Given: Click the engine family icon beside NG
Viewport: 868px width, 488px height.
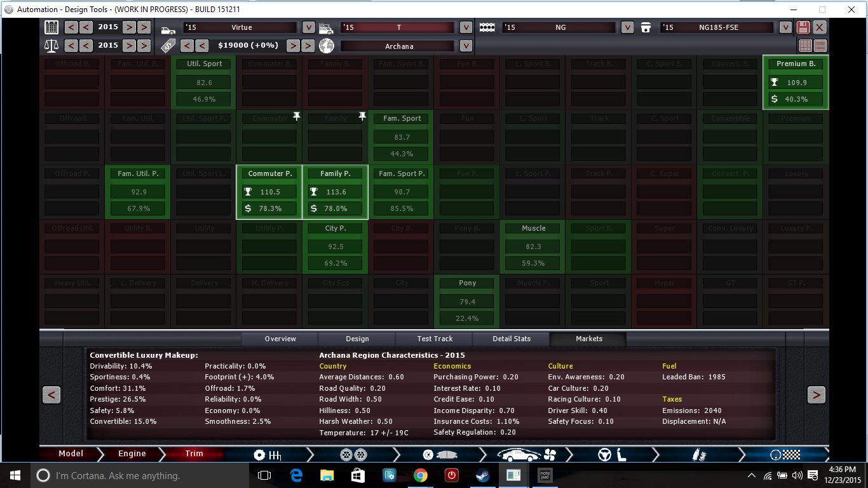Looking at the screenshot, I should [487, 28].
